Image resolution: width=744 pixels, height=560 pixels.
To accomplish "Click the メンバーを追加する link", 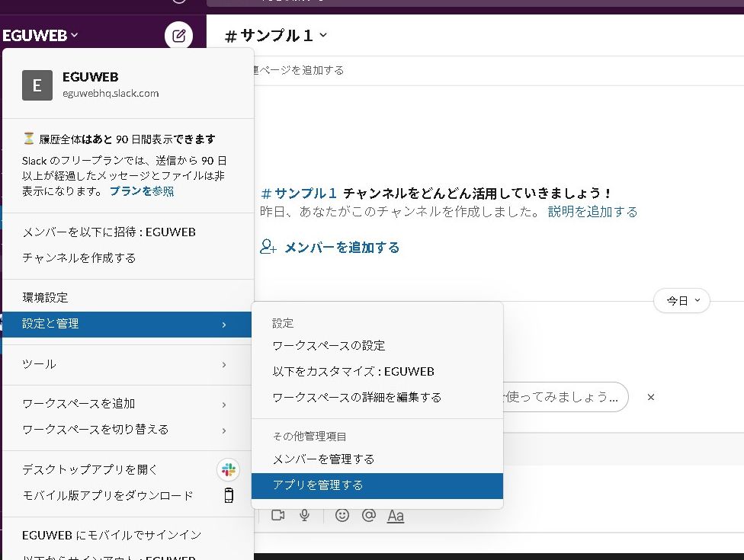I will coord(342,247).
